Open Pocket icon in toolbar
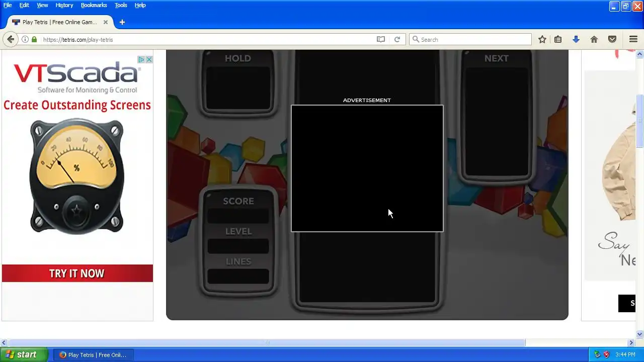 (x=612, y=39)
